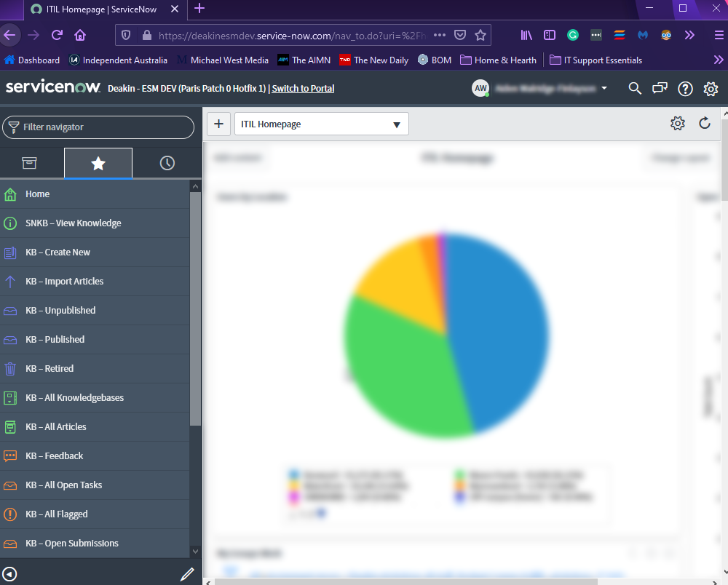Go to Home favorite
The height and width of the screenshot is (585, 728).
95,194
